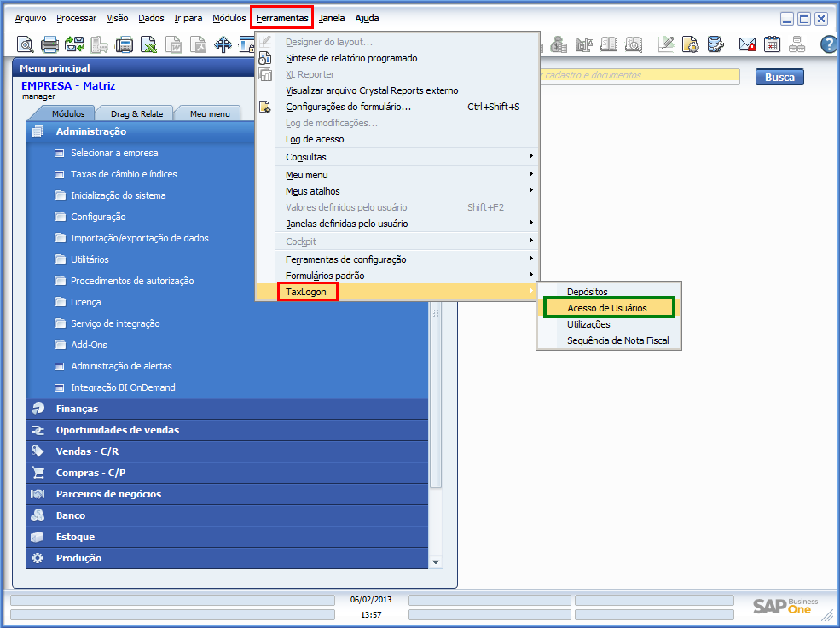840x628 pixels.
Task: Click the blue four-arrow move icon
Action: pyautogui.click(x=223, y=44)
